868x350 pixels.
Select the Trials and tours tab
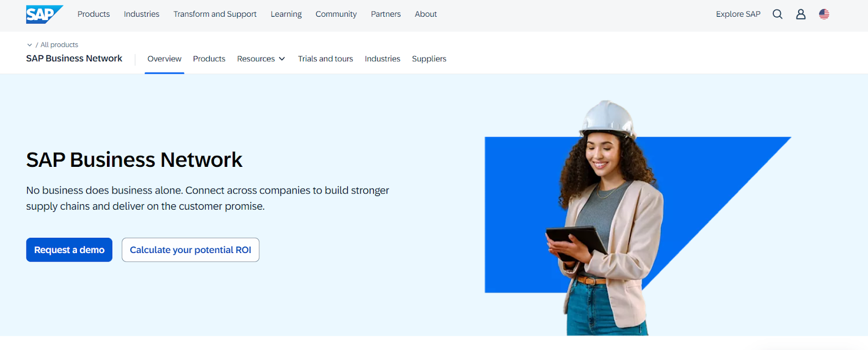(x=325, y=59)
